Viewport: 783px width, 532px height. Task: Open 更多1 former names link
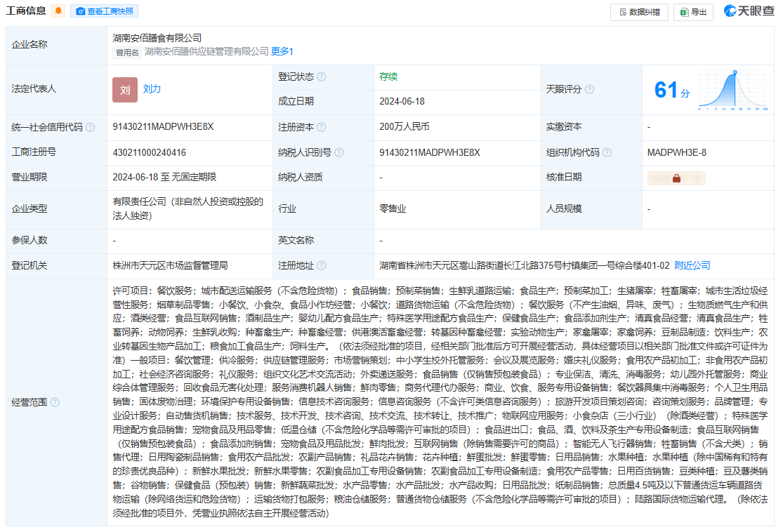click(282, 51)
